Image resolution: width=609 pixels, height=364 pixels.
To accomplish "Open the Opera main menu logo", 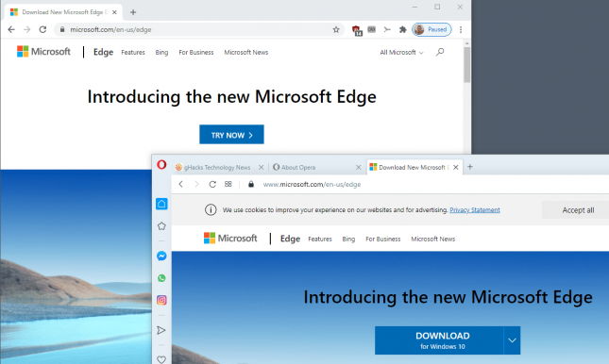I will coord(161,165).
